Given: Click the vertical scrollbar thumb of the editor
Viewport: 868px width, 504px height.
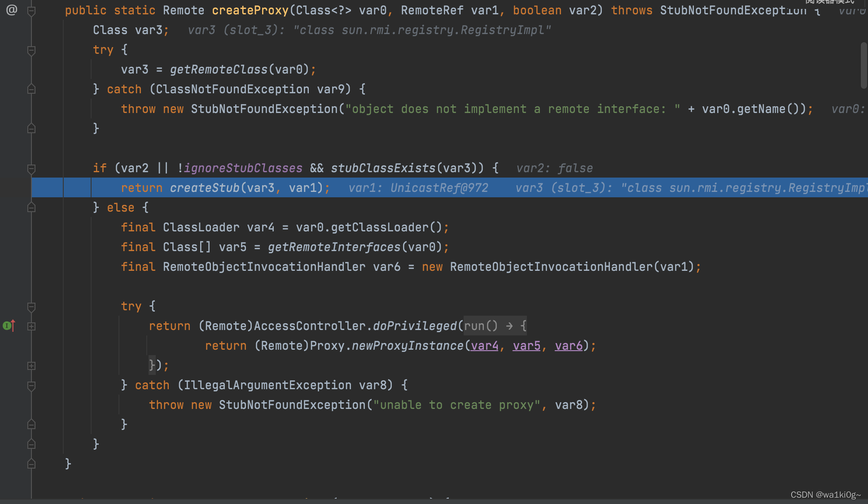Looking at the screenshot, I should pyautogui.click(x=864, y=65).
